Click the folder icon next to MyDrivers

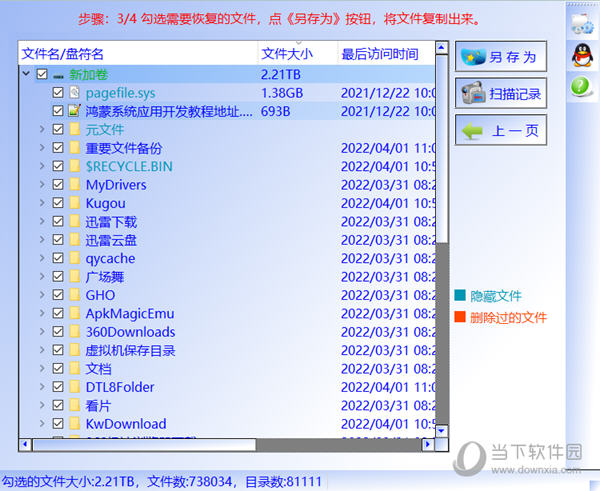[x=74, y=184]
